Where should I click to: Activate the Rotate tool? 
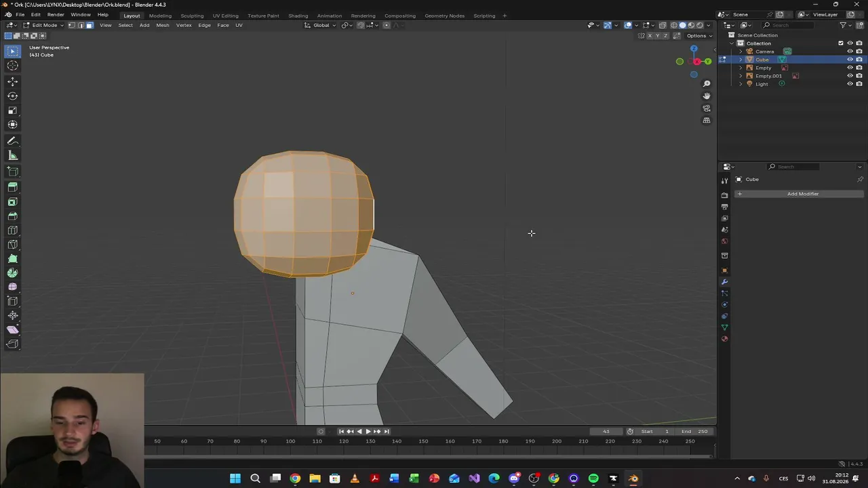[x=13, y=96]
